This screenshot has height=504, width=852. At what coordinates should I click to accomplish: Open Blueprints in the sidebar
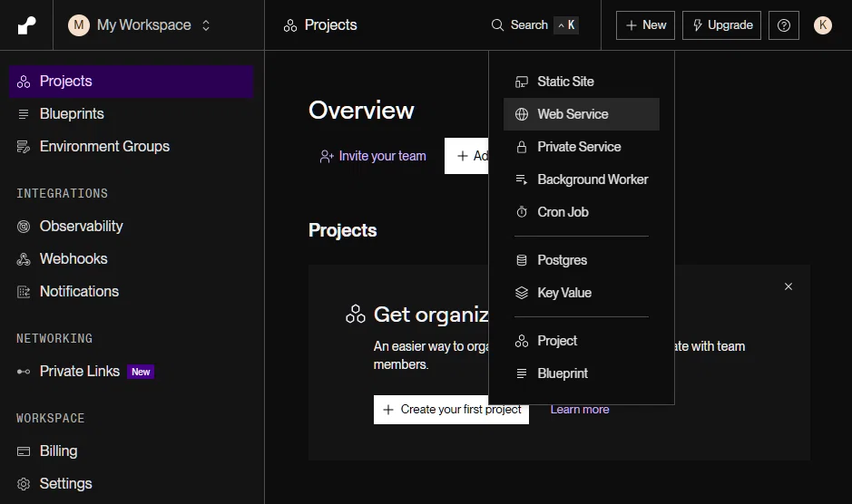point(131,114)
